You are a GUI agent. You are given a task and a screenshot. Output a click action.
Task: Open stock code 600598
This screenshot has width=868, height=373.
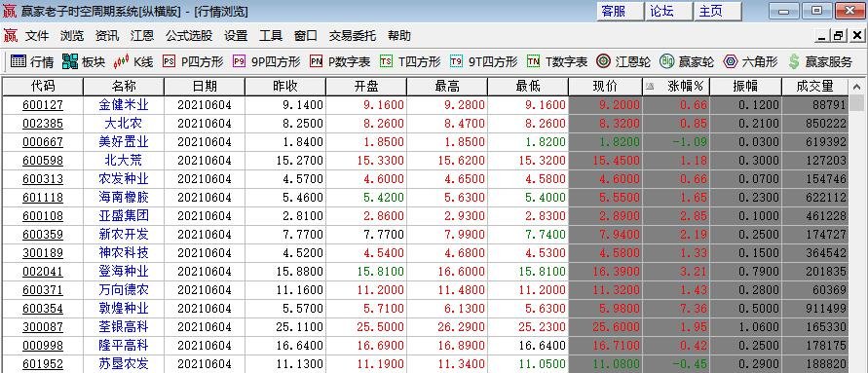pos(43,161)
